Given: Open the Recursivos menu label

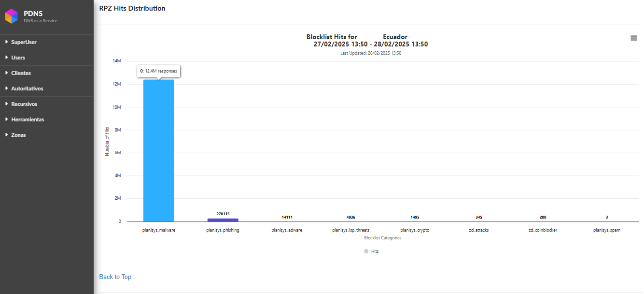Looking at the screenshot, I should 24,104.
